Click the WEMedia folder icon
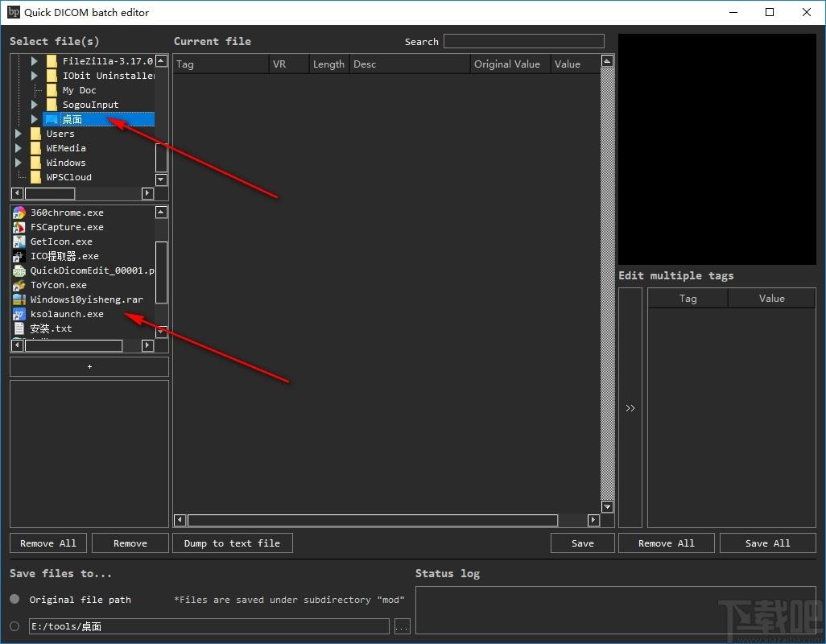 [x=35, y=148]
